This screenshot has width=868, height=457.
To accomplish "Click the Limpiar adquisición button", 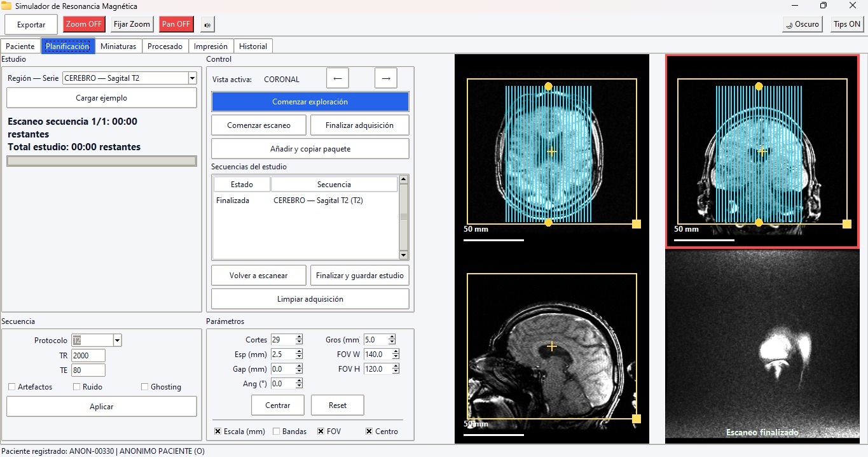I will click(x=310, y=299).
